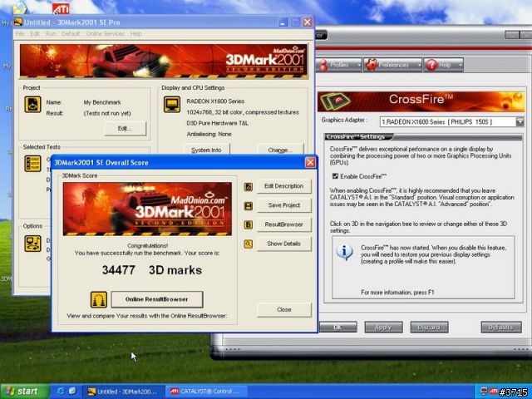The width and height of the screenshot is (532, 399).
Task: Click the ResultBrowser icon
Action: click(x=249, y=225)
